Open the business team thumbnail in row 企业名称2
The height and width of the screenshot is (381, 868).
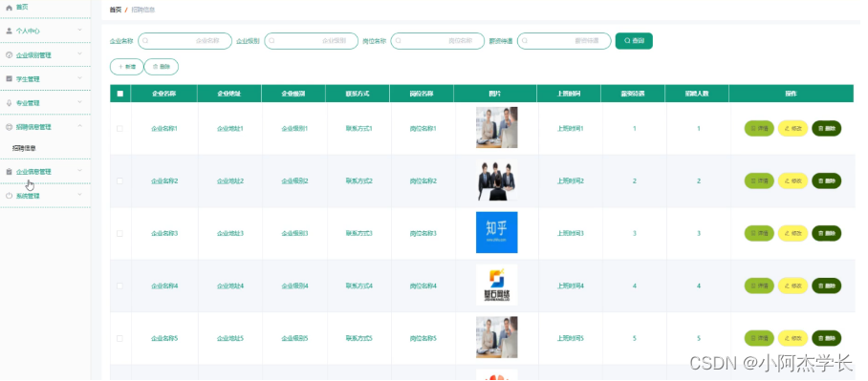[x=496, y=180]
